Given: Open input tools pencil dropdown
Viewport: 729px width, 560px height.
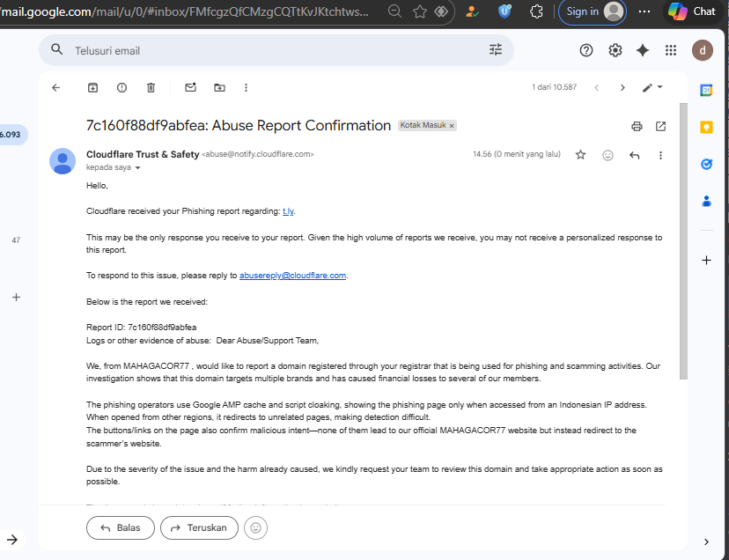Looking at the screenshot, I should pos(652,87).
